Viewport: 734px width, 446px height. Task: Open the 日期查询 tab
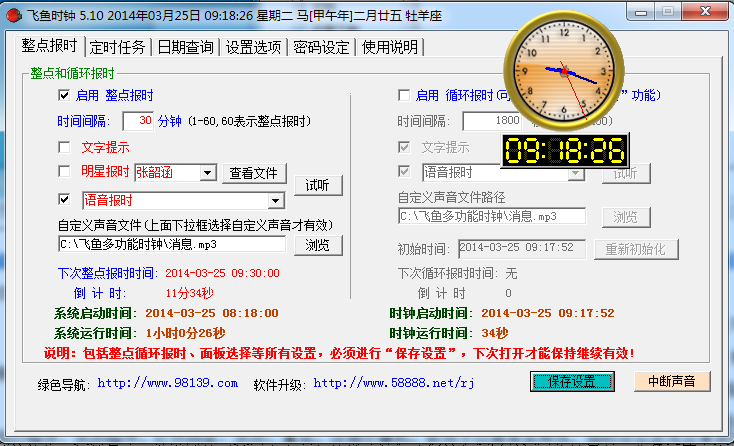point(185,47)
